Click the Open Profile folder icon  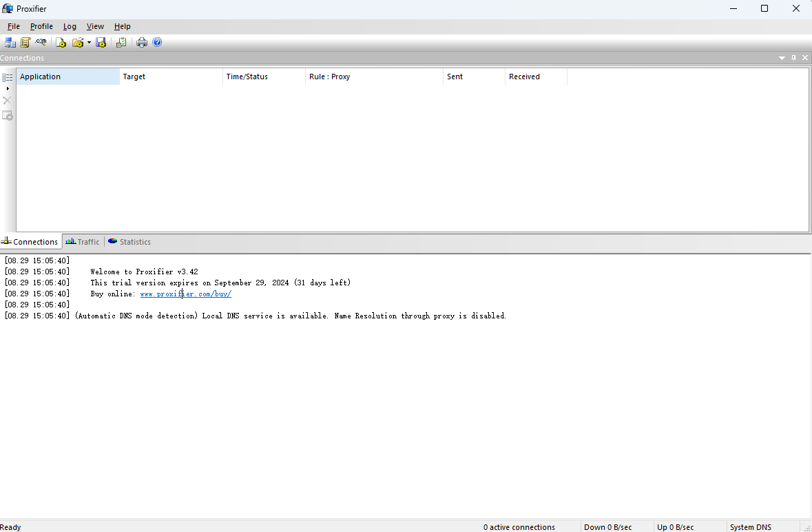(x=78, y=43)
